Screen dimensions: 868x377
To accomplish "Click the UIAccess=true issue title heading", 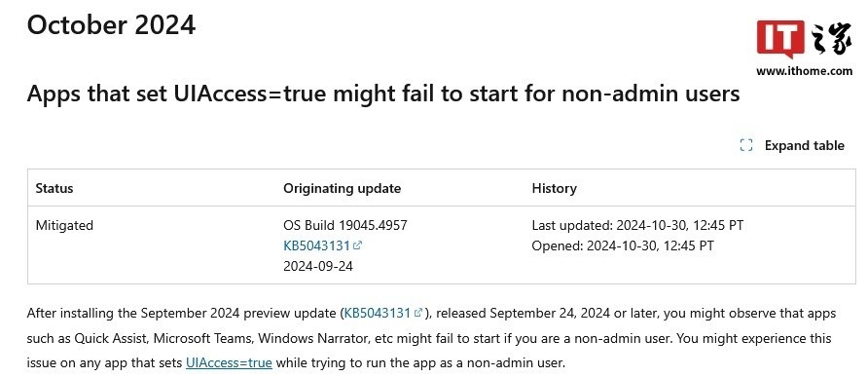I will (x=383, y=94).
